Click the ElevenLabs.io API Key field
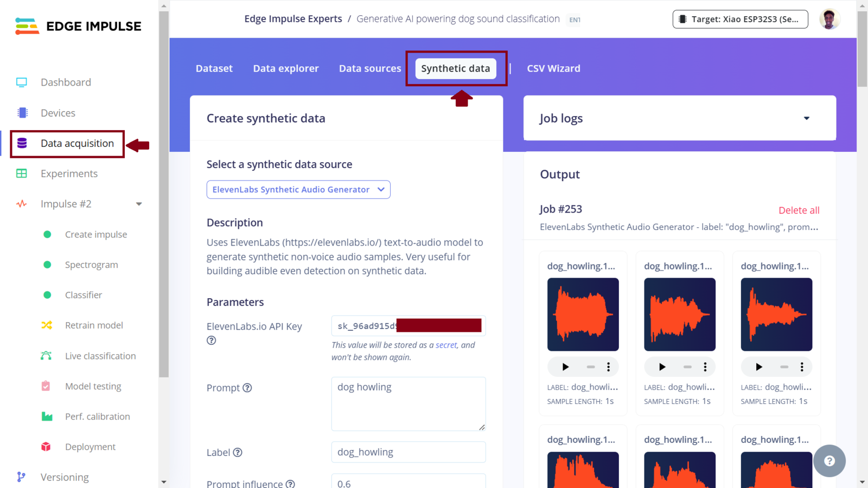 [409, 326]
